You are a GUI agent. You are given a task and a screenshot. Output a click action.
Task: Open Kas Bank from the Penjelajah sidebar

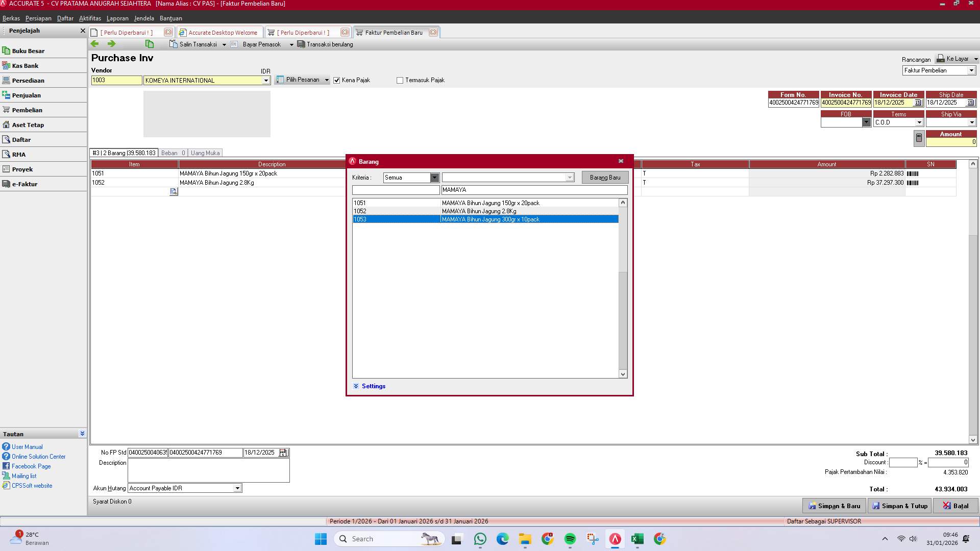pos(24,65)
